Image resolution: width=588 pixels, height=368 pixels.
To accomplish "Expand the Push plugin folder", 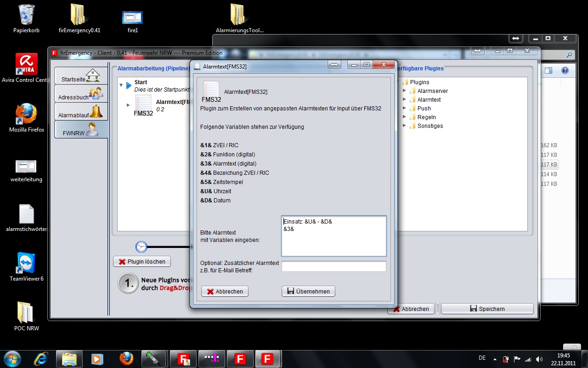I will 405,108.
